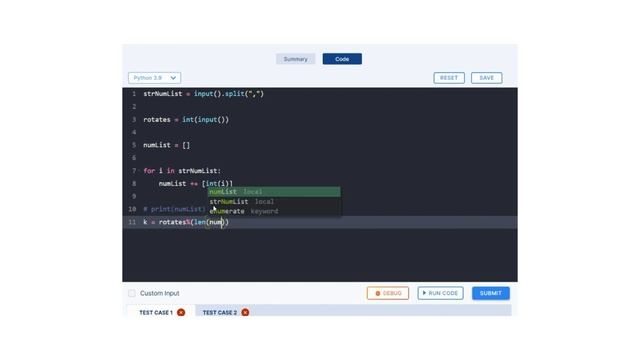The image size is (640, 360).
Task: Open the Code tab
Action: tap(342, 59)
